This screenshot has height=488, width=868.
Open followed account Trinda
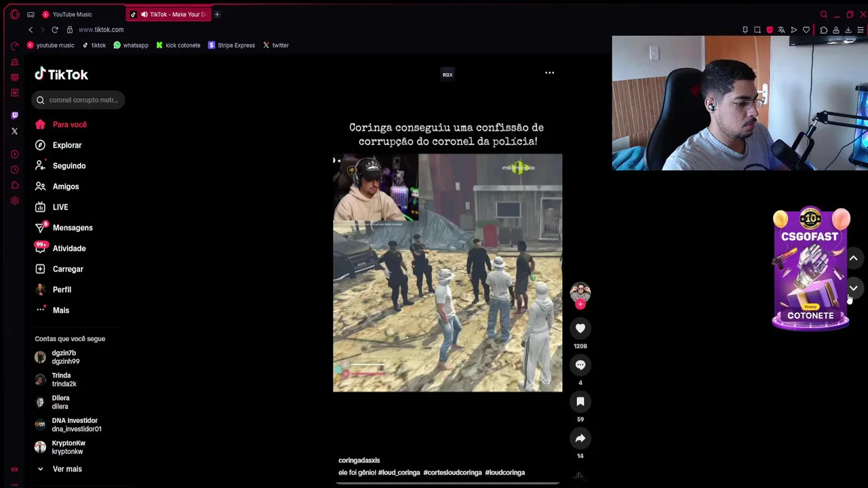click(56, 380)
